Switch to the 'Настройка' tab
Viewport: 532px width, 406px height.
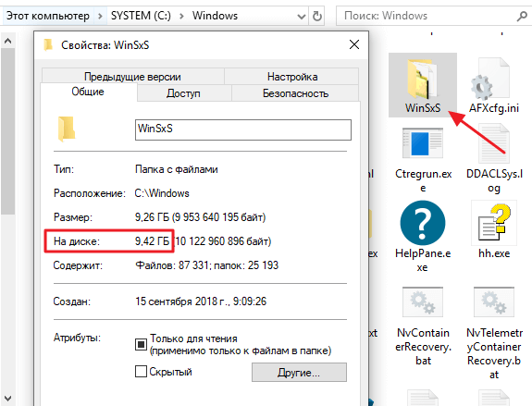point(292,77)
